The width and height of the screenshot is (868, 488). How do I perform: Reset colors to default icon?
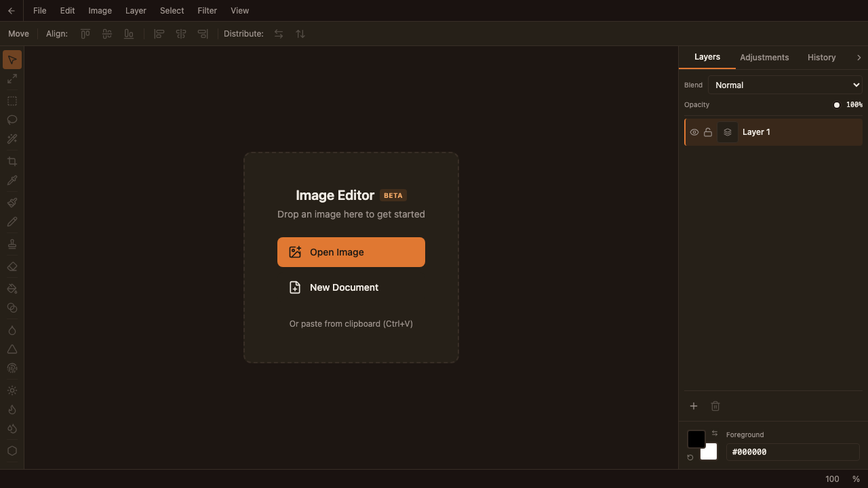point(690,457)
